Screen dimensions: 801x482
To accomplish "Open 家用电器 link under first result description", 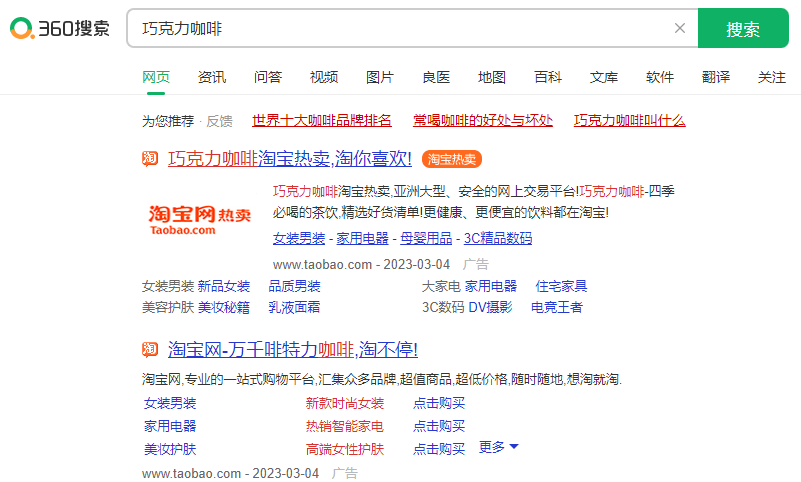I will (362, 238).
